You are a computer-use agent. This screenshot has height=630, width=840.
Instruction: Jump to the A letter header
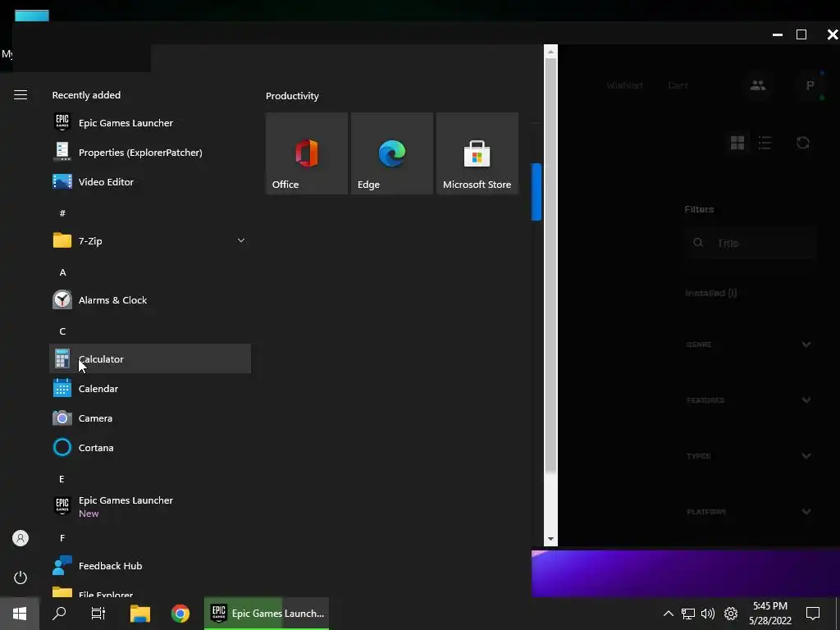click(62, 272)
